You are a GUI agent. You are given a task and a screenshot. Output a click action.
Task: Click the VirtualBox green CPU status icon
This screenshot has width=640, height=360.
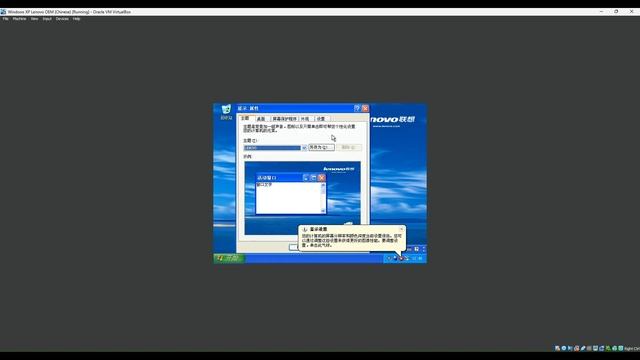pyautogui.click(x=608, y=348)
